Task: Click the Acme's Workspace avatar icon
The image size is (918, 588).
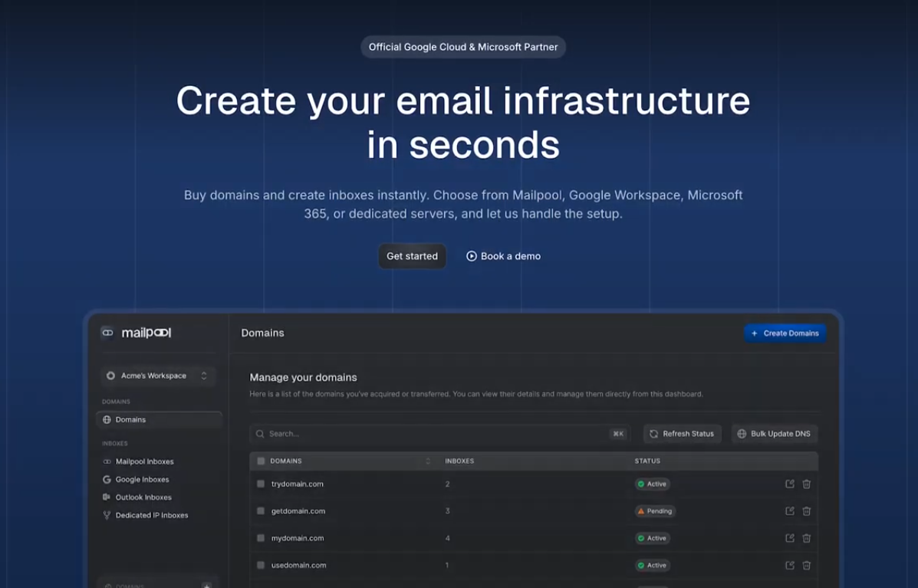Action: pos(110,376)
